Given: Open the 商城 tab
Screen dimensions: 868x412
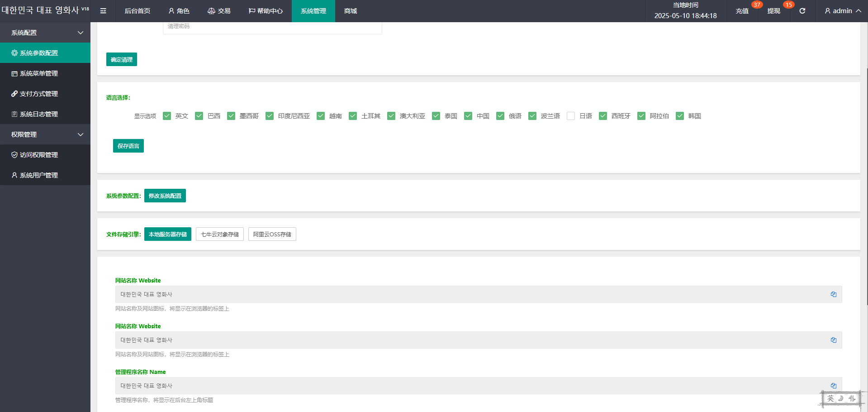Looking at the screenshot, I should tap(351, 11).
